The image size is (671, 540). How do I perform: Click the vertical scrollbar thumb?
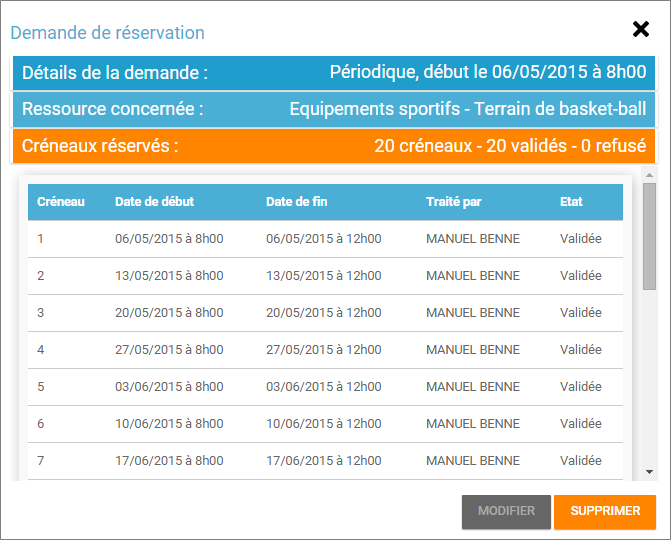coord(649,236)
